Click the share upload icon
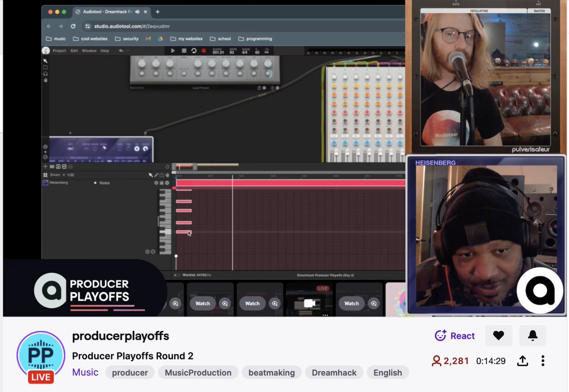The width and height of the screenshot is (569, 392). (522, 361)
